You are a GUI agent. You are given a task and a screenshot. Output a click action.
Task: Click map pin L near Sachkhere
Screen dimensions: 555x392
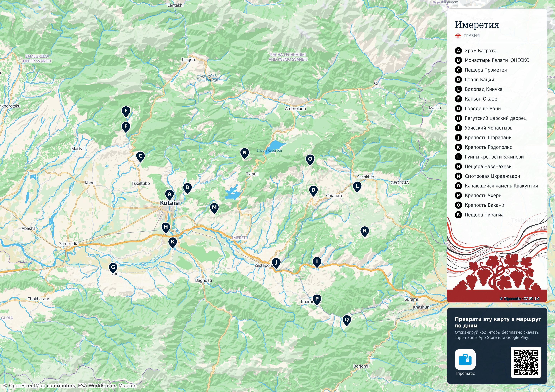357,187
